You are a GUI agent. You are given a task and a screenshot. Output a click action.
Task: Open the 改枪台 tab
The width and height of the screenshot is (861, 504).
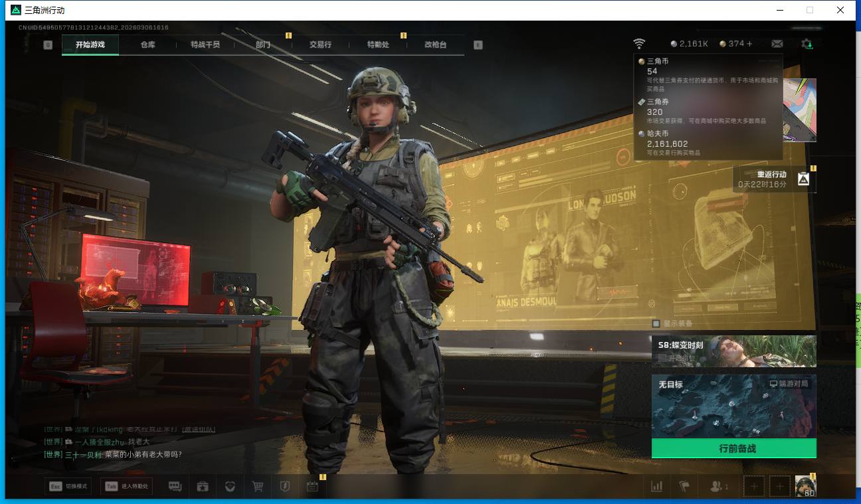coord(435,44)
